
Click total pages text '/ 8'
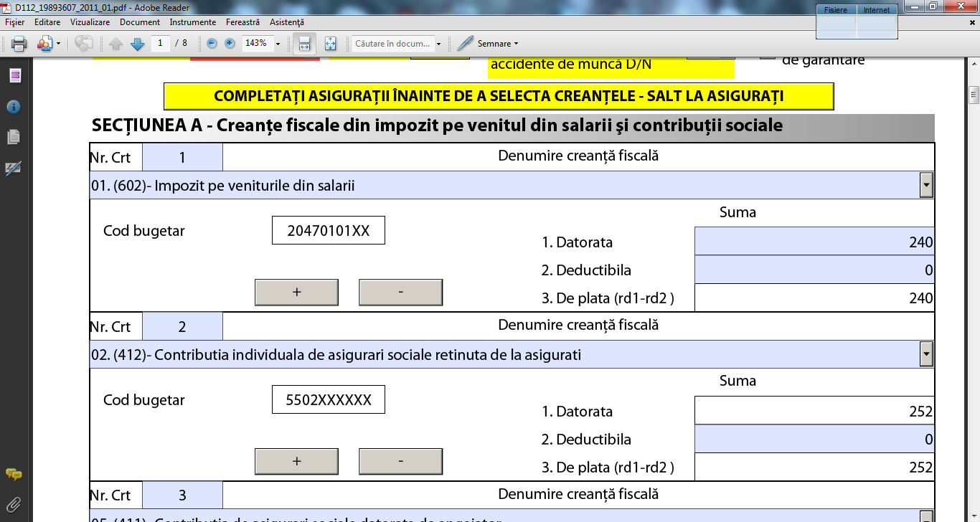[182, 43]
